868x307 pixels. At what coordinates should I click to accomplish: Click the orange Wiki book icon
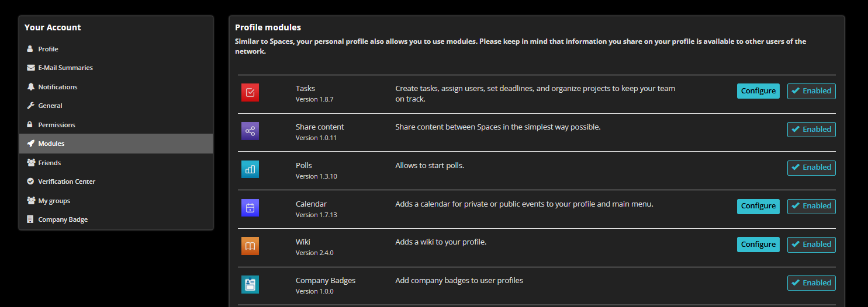[x=250, y=246]
